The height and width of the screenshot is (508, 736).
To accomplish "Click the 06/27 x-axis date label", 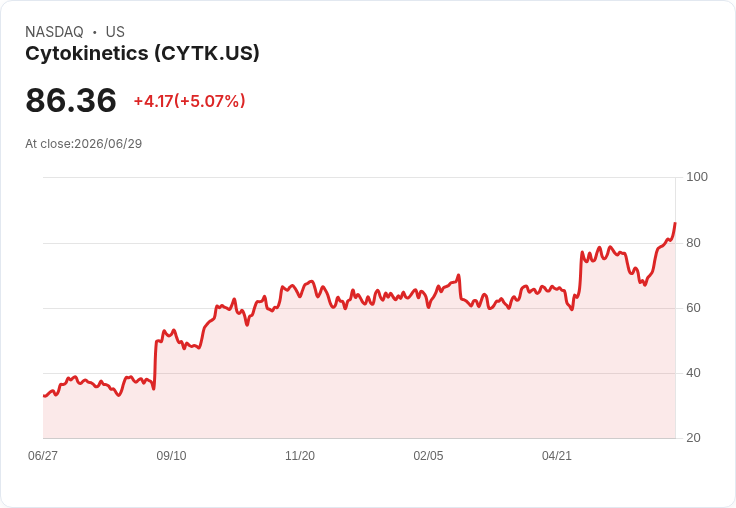I will 43,455.
